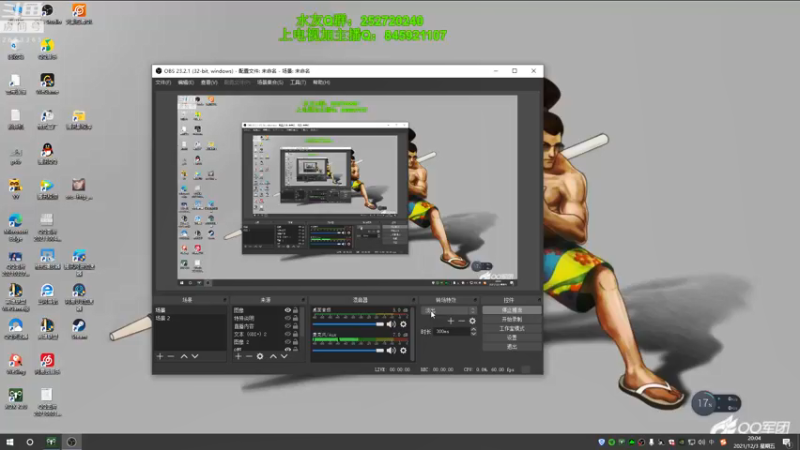
Task: Add a transition with plus icon in Scene Transitions
Action: click(451, 321)
